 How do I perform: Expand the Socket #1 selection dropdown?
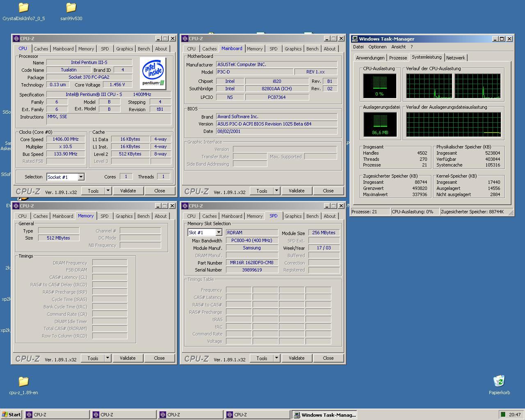click(81, 177)
